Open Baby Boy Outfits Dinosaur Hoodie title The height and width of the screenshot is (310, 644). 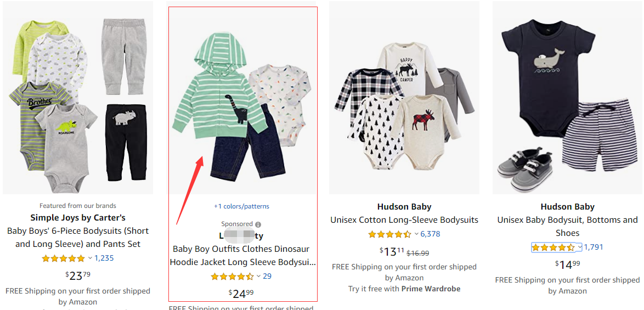tap(242, 256)
